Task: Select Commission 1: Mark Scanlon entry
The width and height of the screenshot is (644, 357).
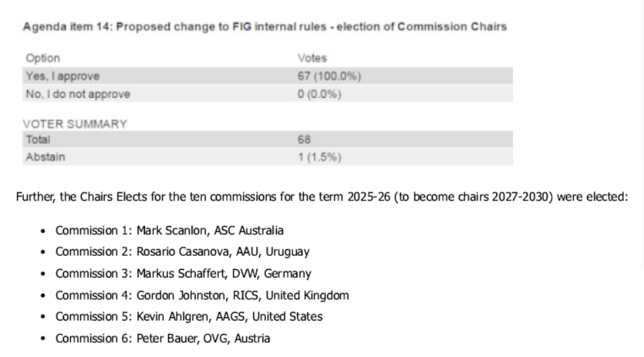Action: pyautogui.click(x=169, y=231)
